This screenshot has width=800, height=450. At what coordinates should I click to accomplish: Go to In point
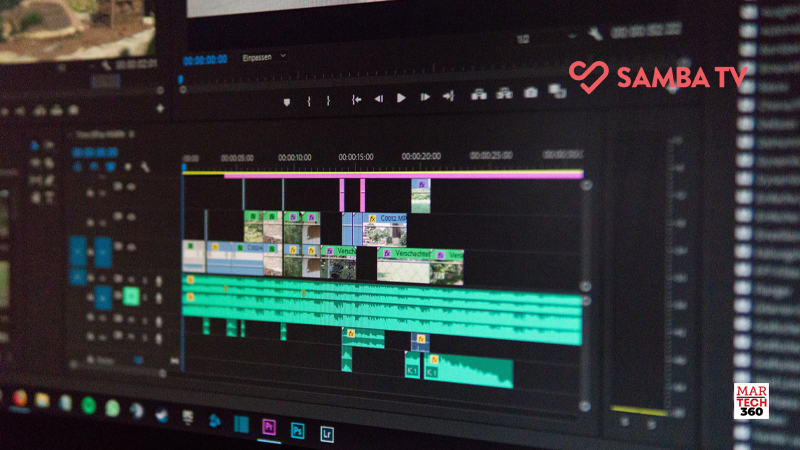tap(356, 99)
